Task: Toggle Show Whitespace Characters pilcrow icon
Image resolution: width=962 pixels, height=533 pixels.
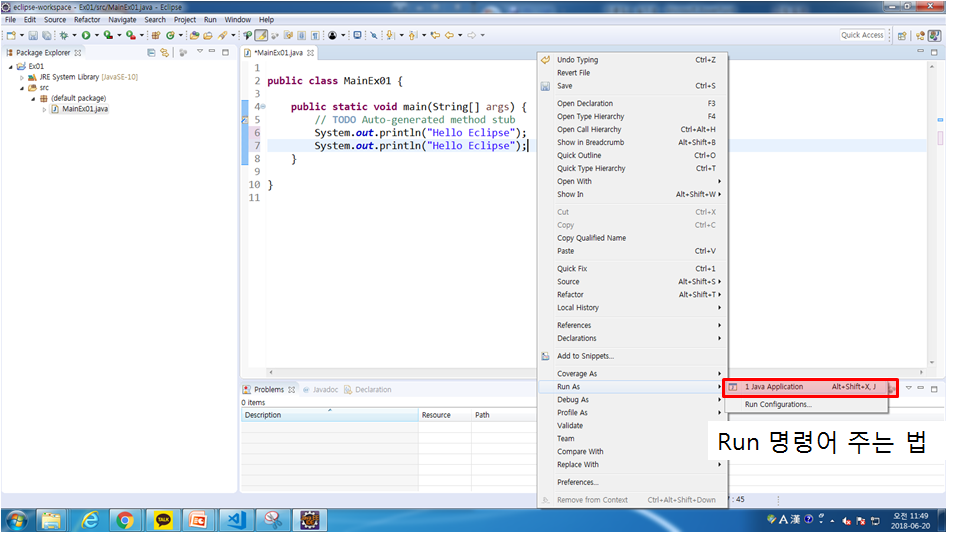Action: click(x=315, y=36)
